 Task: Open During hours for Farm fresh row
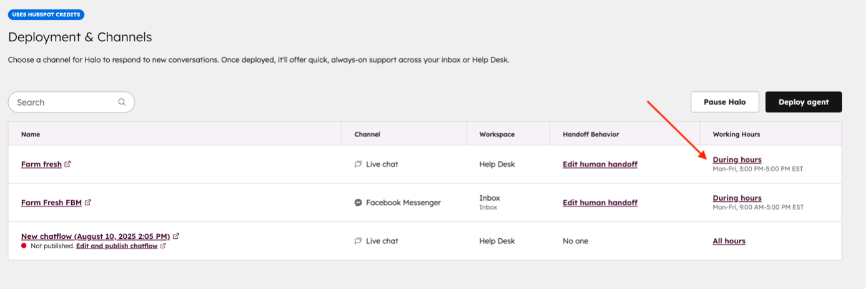[x=737, y=159]
